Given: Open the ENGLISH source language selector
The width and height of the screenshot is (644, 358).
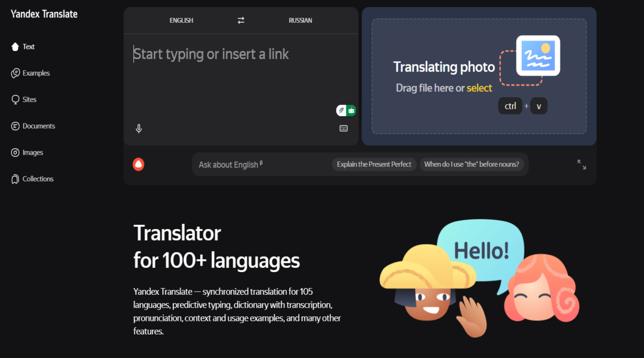Looking at the screenshot, I should coord(181,20).
